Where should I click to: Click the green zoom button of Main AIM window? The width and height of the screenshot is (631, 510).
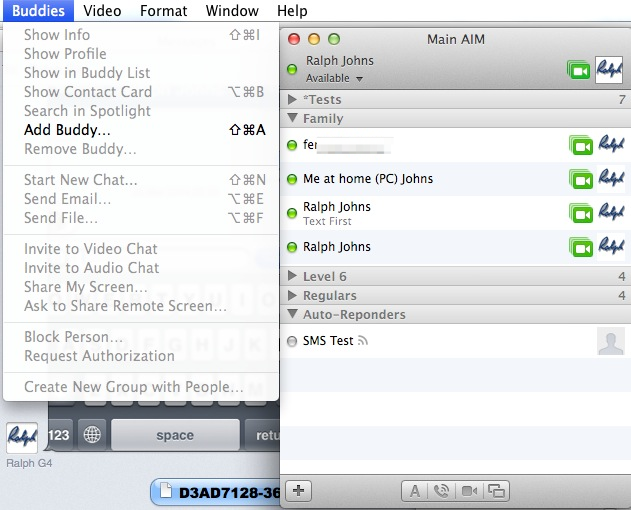334,39
